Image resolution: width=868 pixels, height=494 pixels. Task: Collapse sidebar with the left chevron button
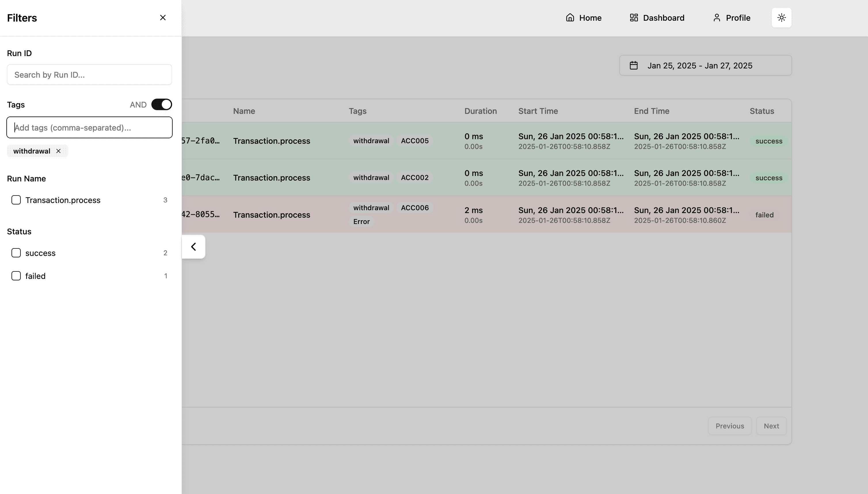(194, 247)
